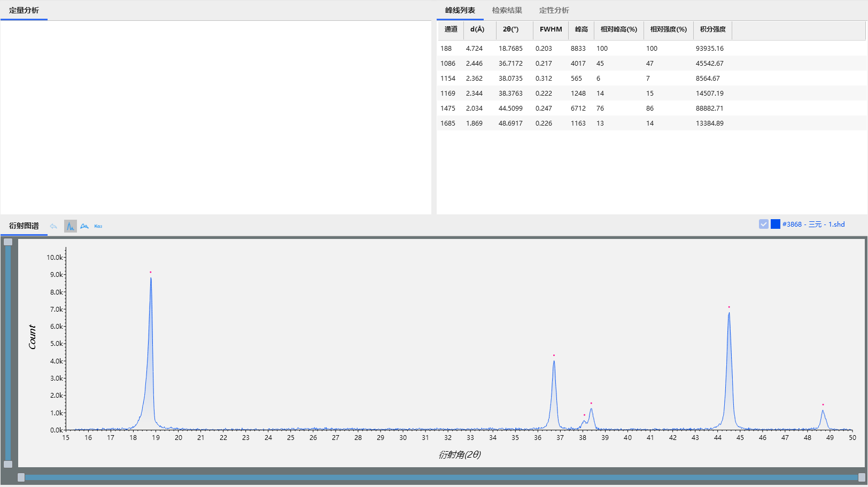Click the 积分强度 column header
The image size is (868, 487).
click(712, 29)
